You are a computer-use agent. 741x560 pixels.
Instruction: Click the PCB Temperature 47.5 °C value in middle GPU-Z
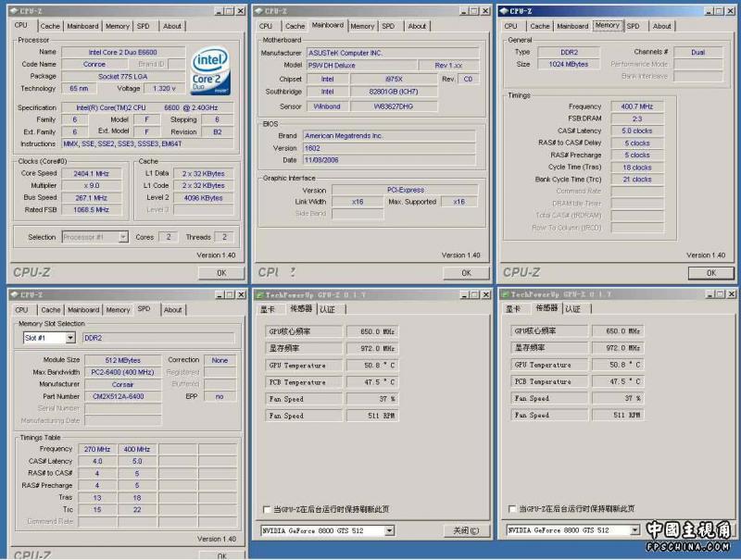[372, 382]
